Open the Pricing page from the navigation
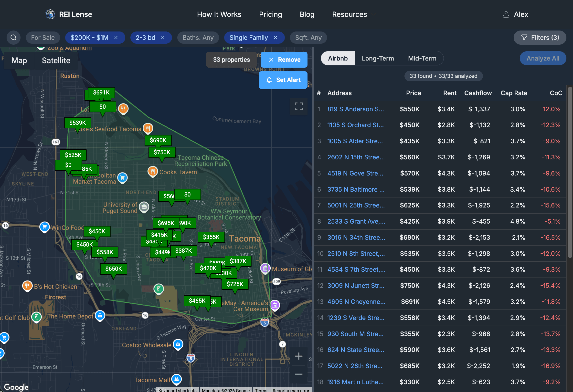 [270, 14]
